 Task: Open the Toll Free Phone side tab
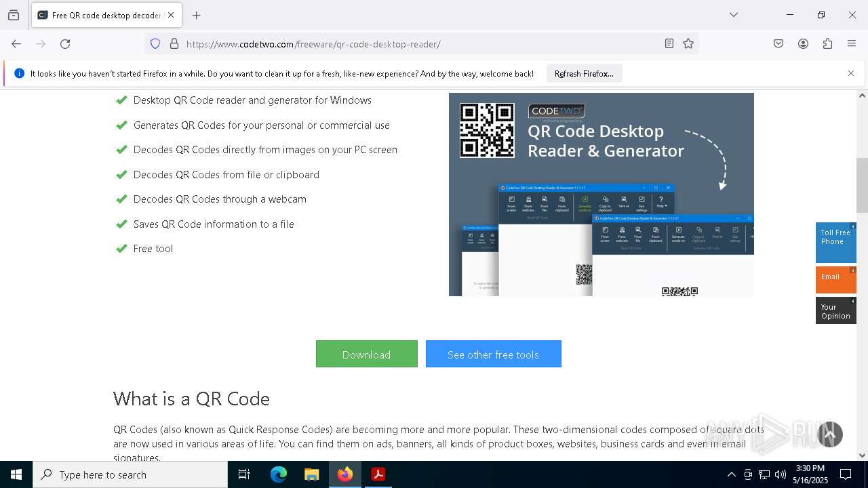835,243
